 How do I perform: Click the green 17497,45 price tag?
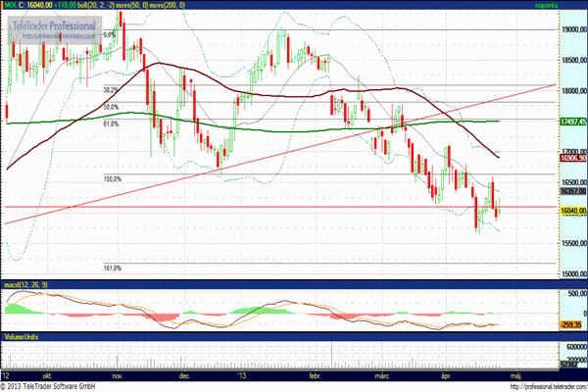tap(572, 122)
